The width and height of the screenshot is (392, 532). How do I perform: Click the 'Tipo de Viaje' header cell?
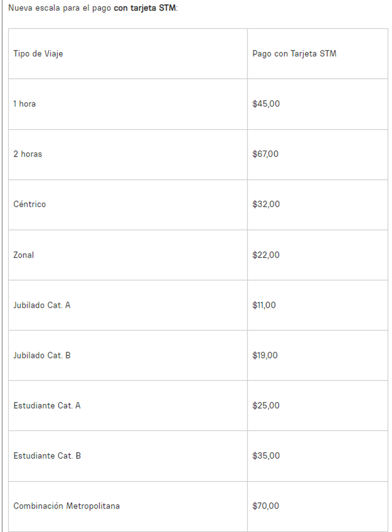pyautogui.click(x=38, y=54)
